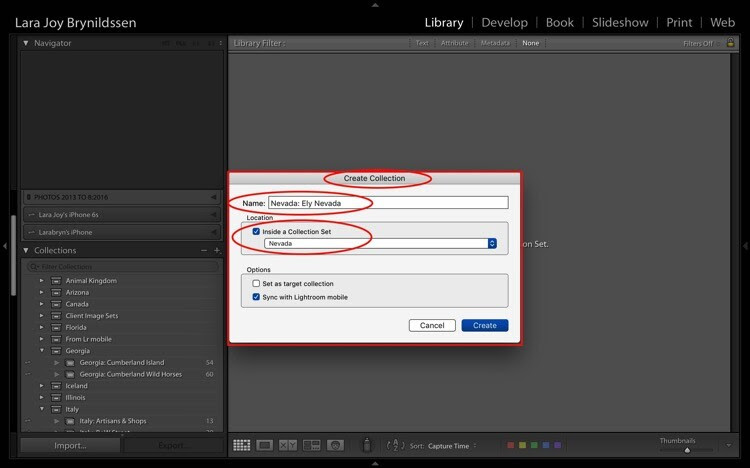This screenshot has width=750, height=468.
Task: Click the Filter Collections search icon
Action: tap(34, 267)
